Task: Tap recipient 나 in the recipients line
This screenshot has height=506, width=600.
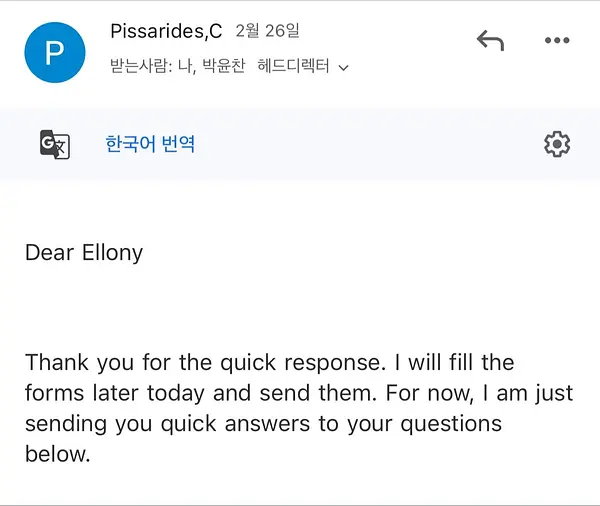Action: pyautogui.click(x=186, y=66)
